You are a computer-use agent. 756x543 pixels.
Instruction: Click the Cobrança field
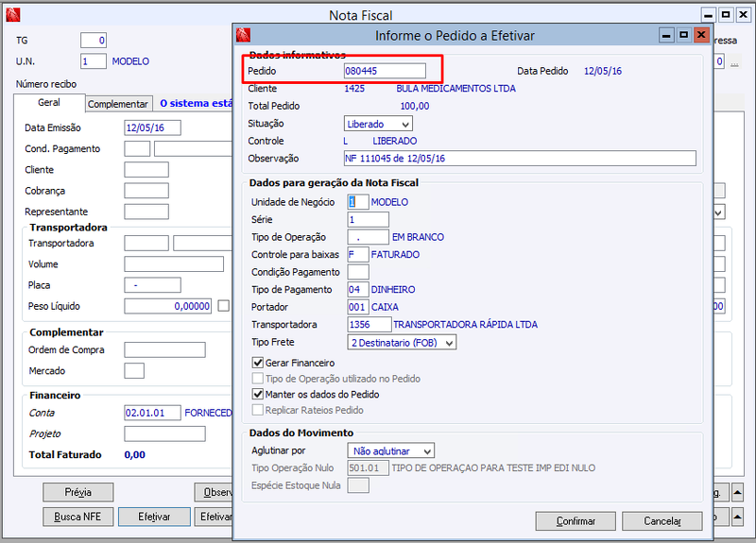[146, 191]
